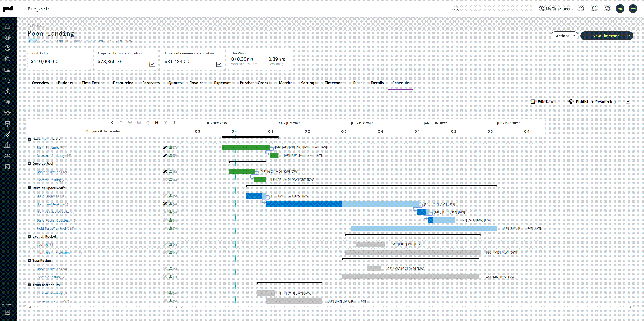
Task: Collapse the Launch Rocket section
Action: pos(29,236)
